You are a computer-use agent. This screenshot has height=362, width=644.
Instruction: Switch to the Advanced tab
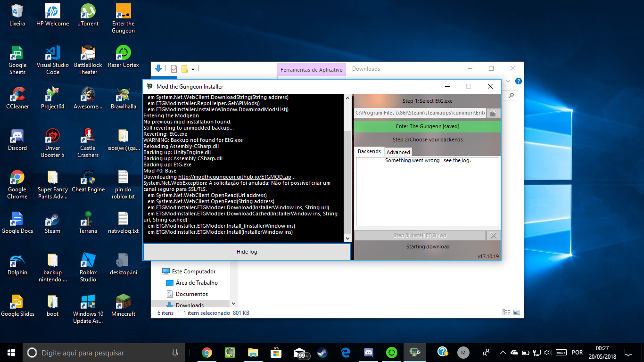click(x=398, y=152)
